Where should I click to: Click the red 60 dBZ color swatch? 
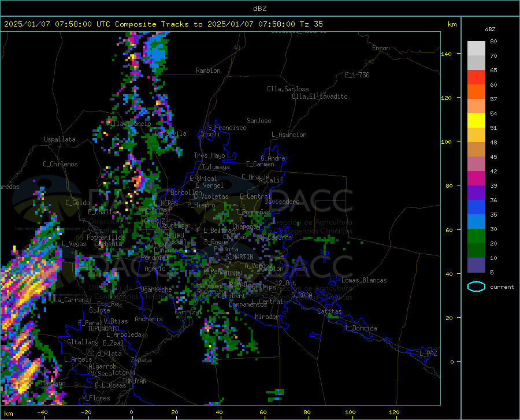476,77
